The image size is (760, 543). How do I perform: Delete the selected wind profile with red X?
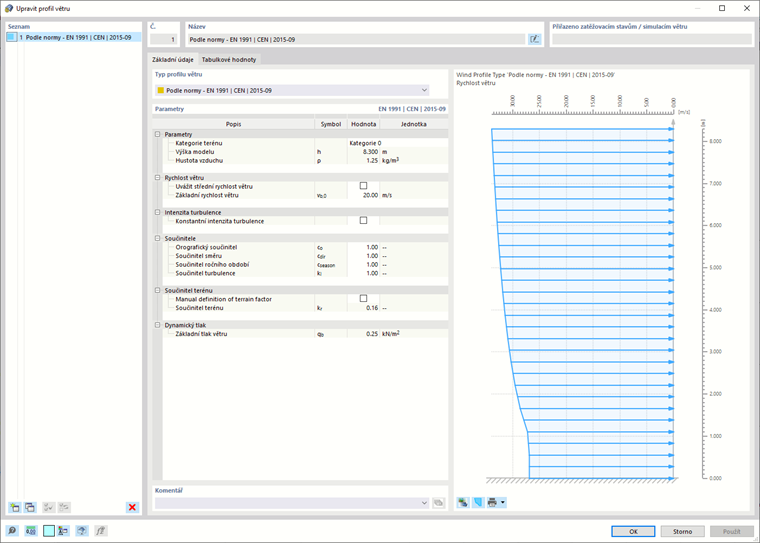click(132, 507)
